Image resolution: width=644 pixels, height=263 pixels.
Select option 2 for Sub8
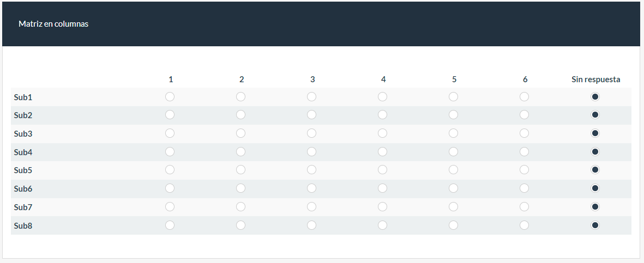point(241,225)
